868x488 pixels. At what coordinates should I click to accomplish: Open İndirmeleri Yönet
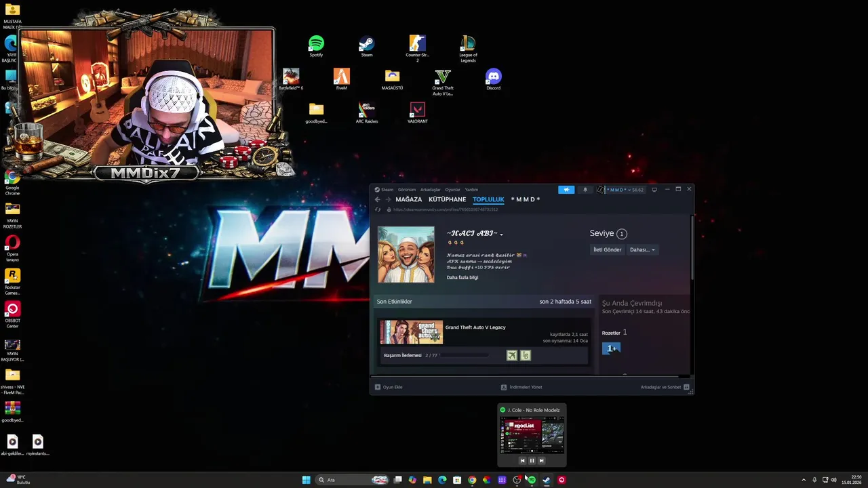click(521, 387)
